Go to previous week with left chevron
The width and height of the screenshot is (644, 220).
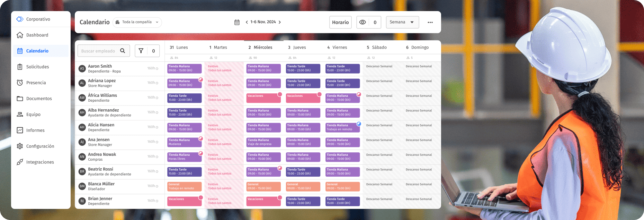tap(247, 22)
